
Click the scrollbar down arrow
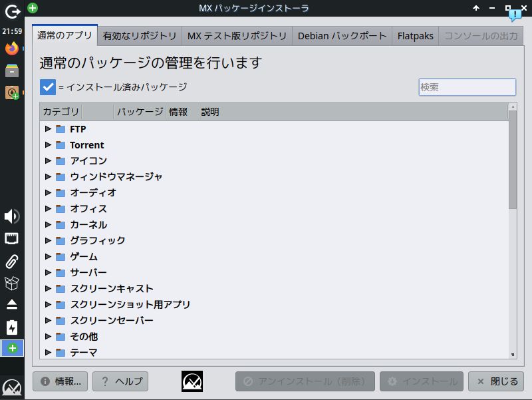tap(513, 355)
